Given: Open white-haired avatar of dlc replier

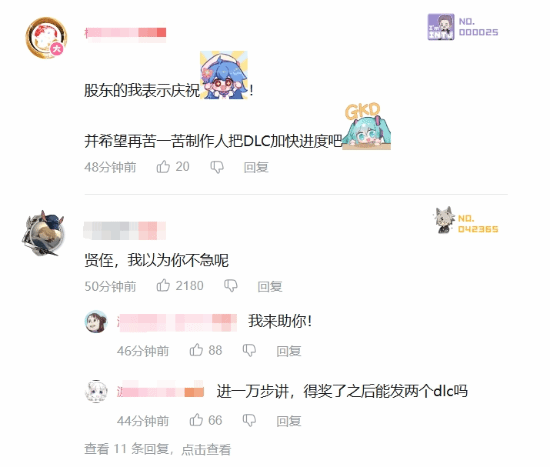Looking at the screenshot, I should [96, 391].
